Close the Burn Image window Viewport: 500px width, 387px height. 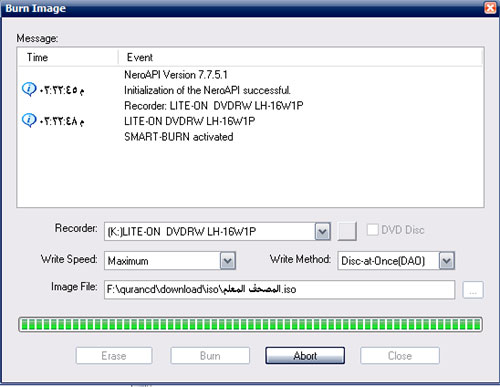pos(490,8)
